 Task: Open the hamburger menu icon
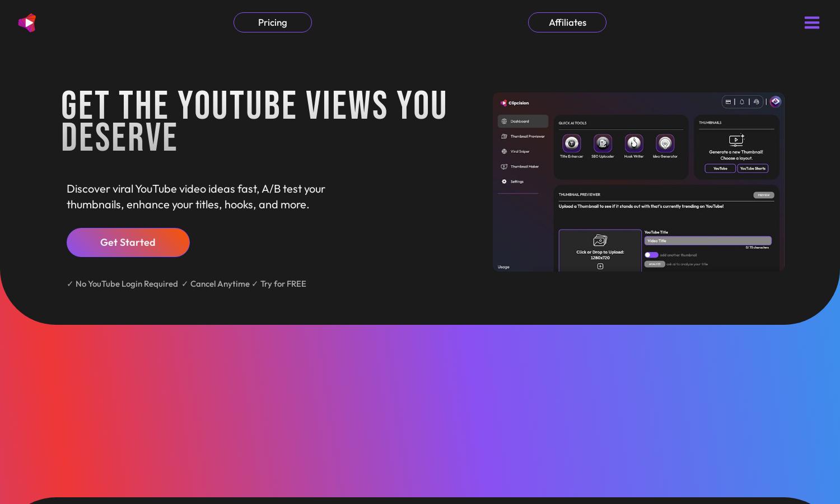(x=812, y=22)
